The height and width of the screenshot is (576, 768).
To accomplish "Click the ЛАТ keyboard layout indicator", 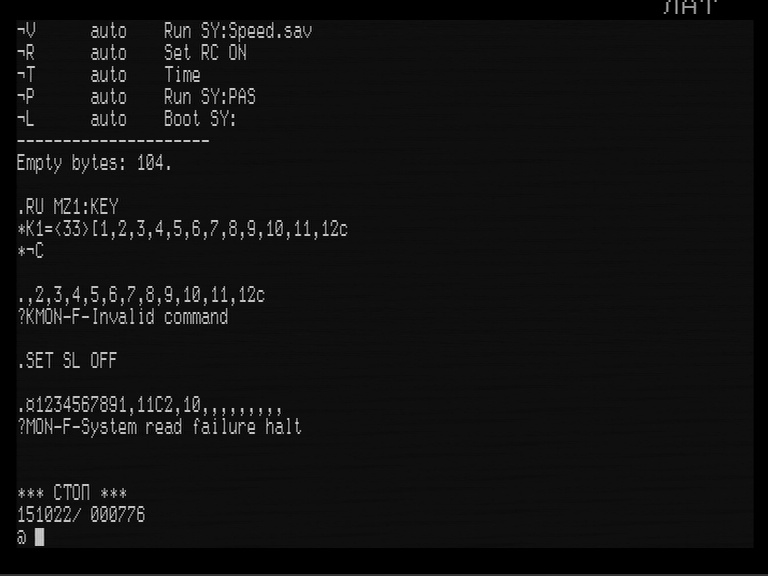I will point(690,8).
